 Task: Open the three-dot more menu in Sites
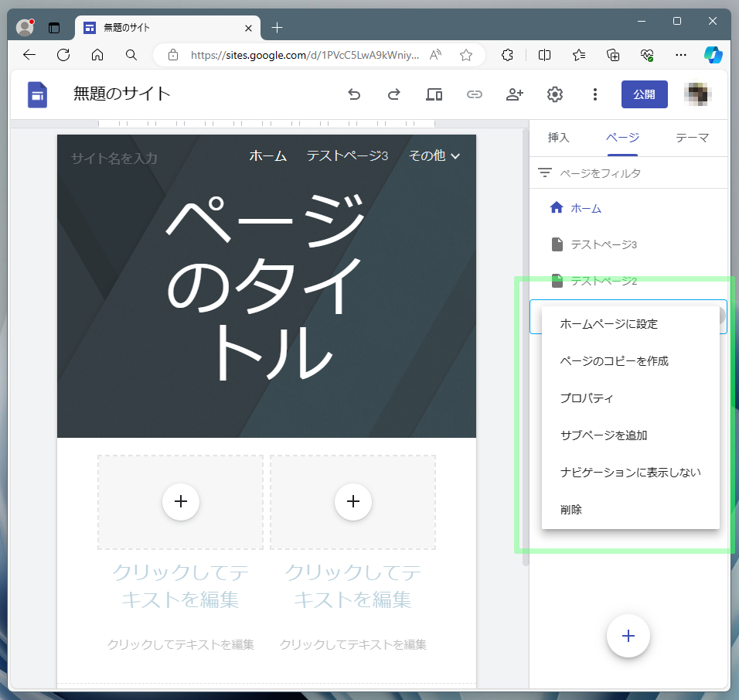coord(594,95)
